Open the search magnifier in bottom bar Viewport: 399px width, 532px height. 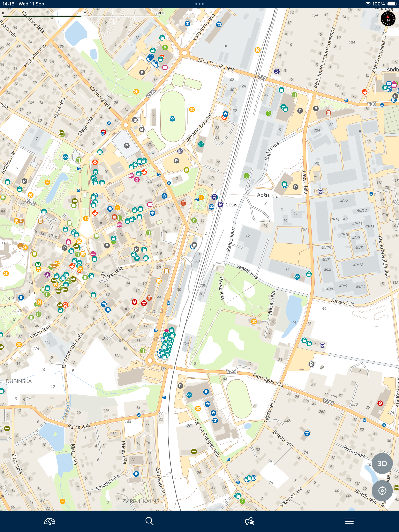tap(149, 521)
